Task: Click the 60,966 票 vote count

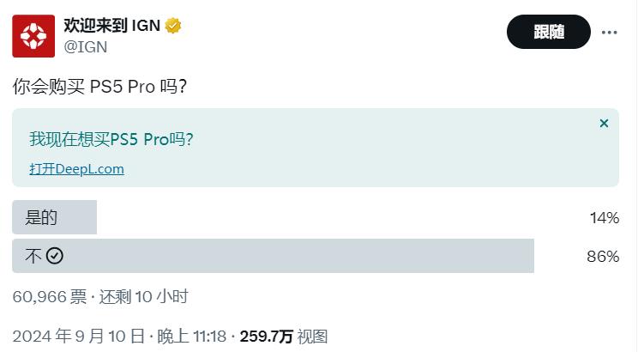Action: pos(50,296)
